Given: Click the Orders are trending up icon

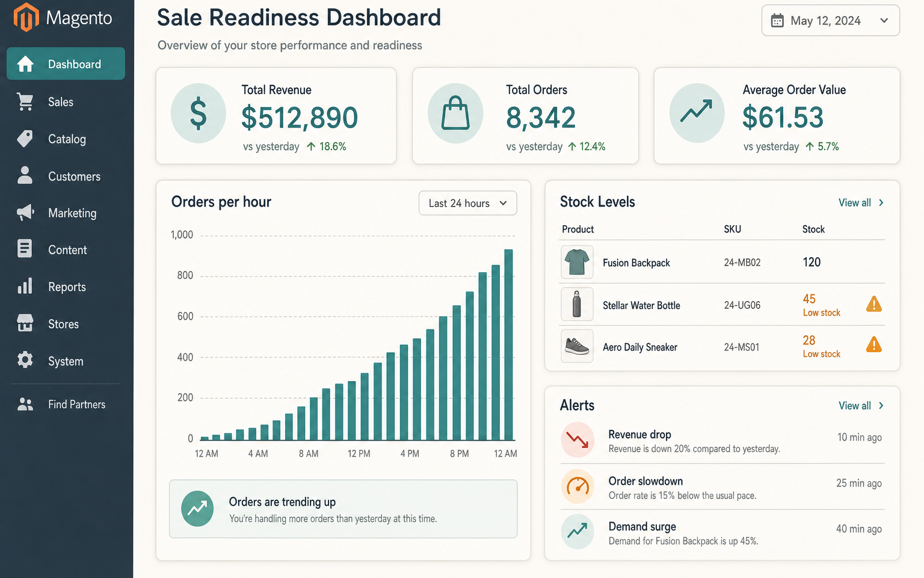Looking at the screenshot, I should (197, 509).
